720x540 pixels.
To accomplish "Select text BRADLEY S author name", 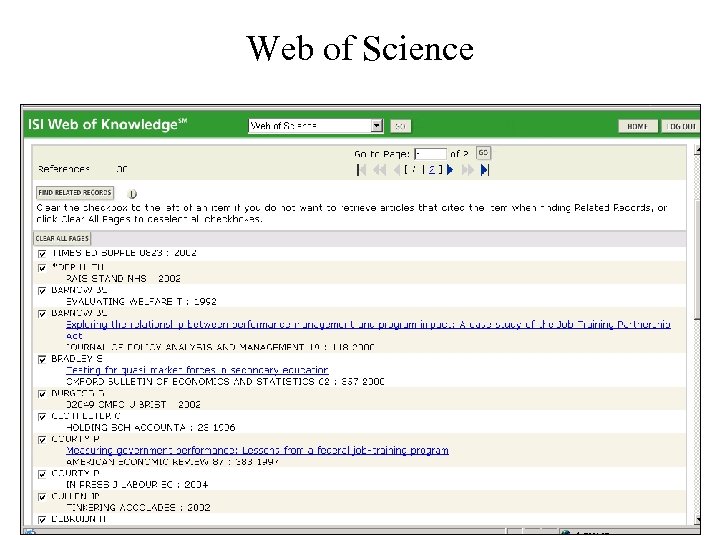I will coord(77,359).
